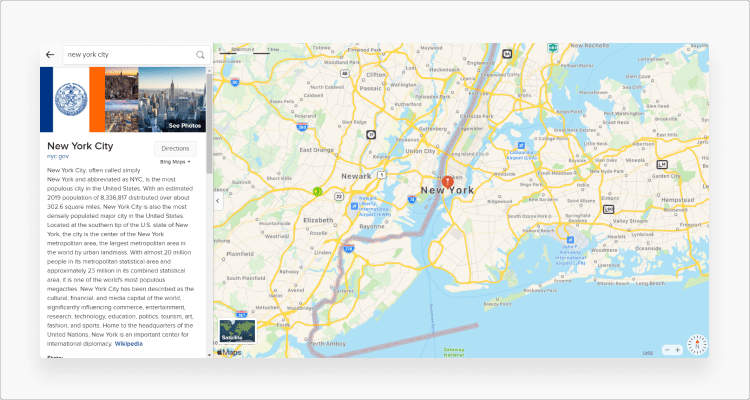Click the parkway shield near Valley Stream
Image resolution: width=750 pixels, height=400 pixels.
608,209
